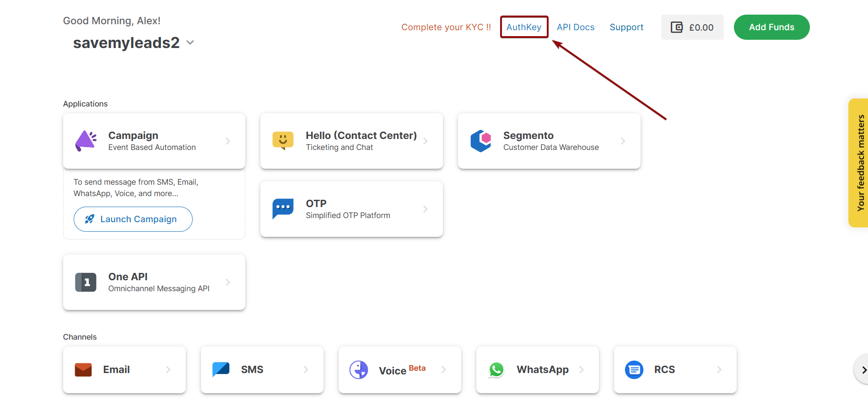Image resolution: width=868 pixels, height=400 pixels.
Task: Open the API Docs link
Action: pos(576,27)
